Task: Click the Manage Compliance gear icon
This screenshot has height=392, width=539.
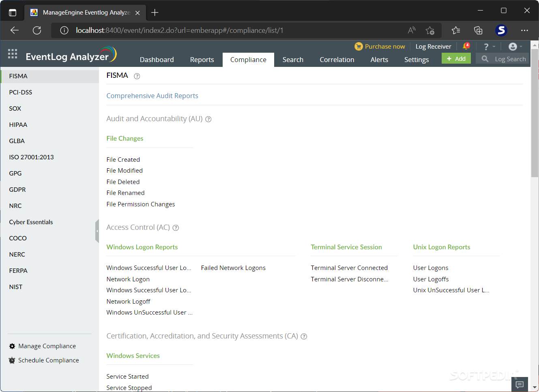Action: click(x=12, y=346)
